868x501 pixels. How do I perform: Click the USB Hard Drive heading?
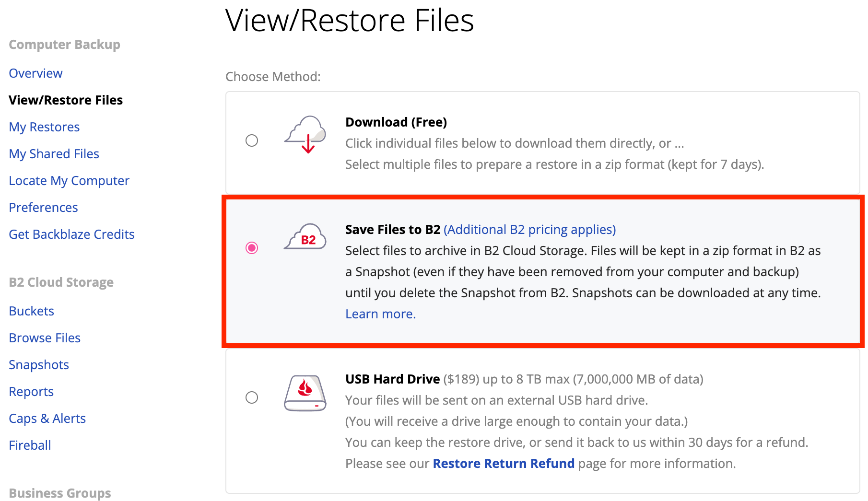(392, 379)
